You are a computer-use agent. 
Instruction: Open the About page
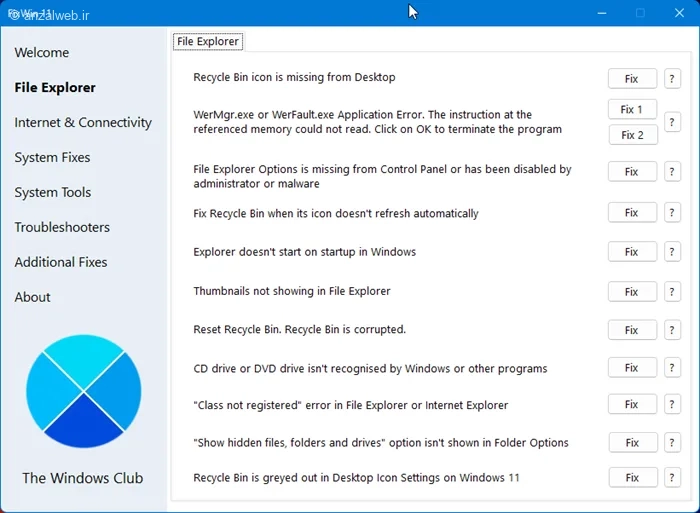32,298
